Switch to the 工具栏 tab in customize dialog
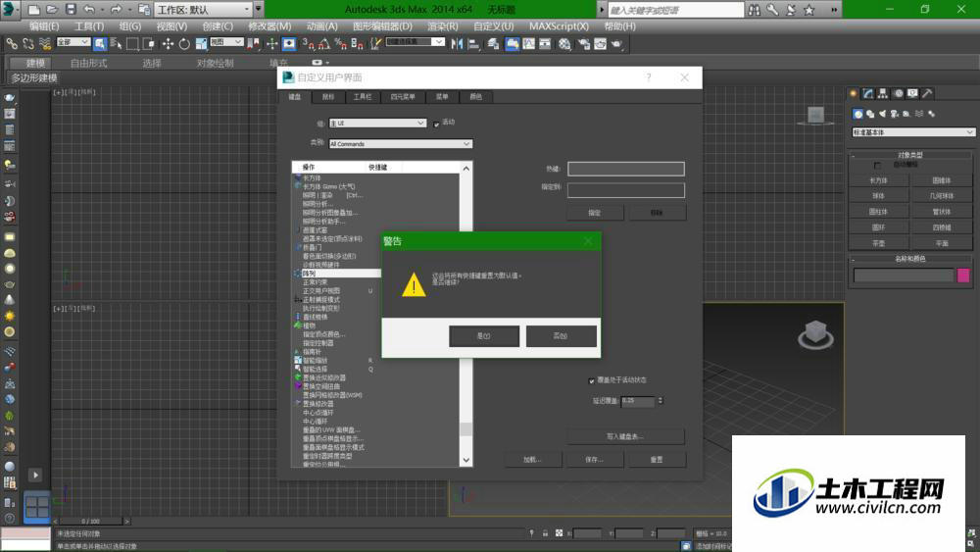This screenshot has width=980, height=552. tap(362, 97)
